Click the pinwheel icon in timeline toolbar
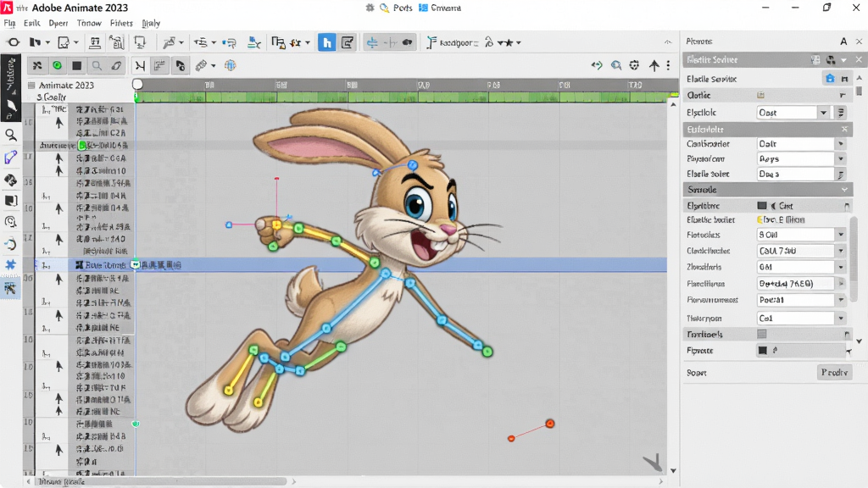 [x=37, y=65]
